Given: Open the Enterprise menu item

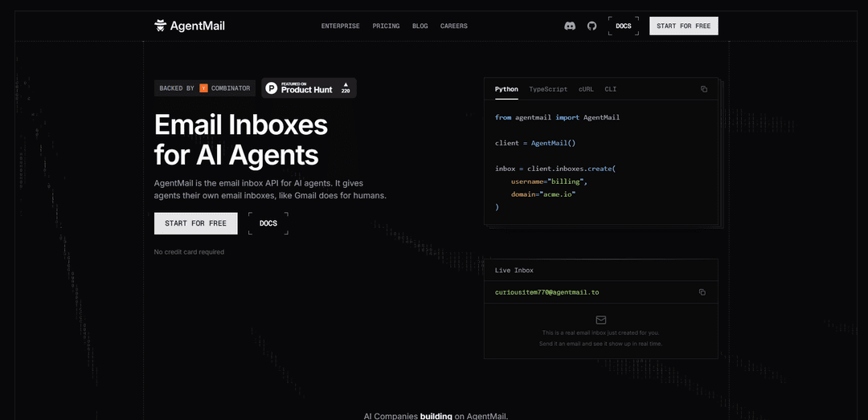Looking at the screenshot, I should (341, 26).
